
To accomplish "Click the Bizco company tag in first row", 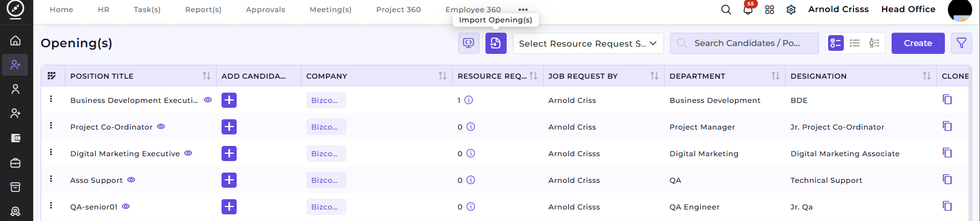I will pos(326,101).
